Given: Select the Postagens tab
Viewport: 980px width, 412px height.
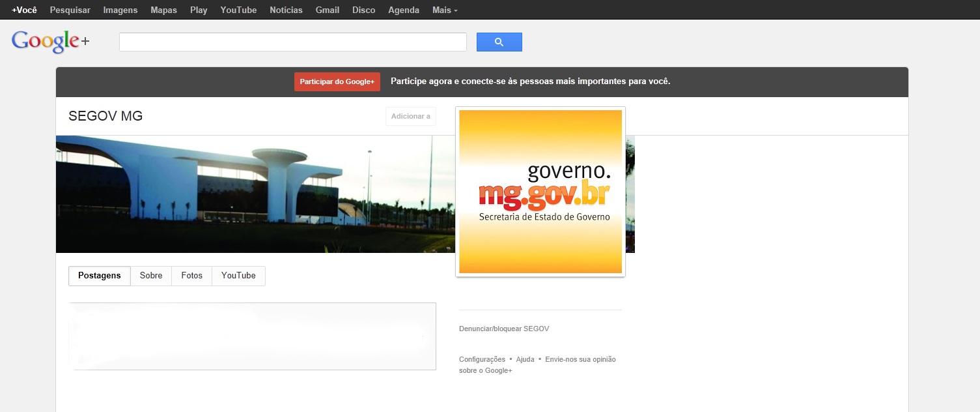Looking at the screenshot, I should pos(100,276).
